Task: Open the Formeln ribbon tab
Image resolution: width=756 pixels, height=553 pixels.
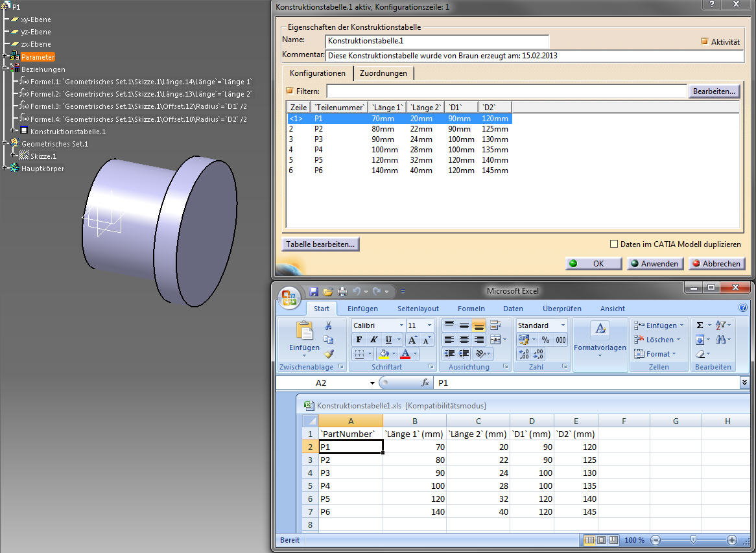Action: coord(471,309)
